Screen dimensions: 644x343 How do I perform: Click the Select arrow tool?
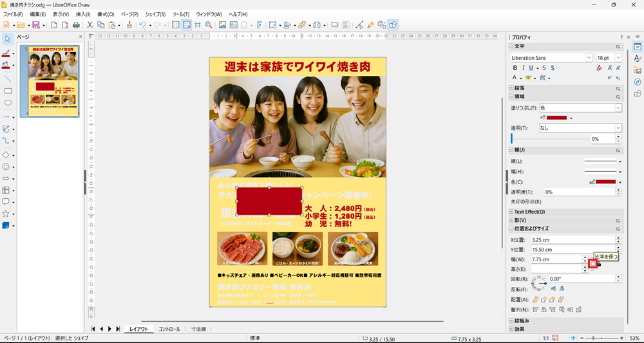click(7, 39)
